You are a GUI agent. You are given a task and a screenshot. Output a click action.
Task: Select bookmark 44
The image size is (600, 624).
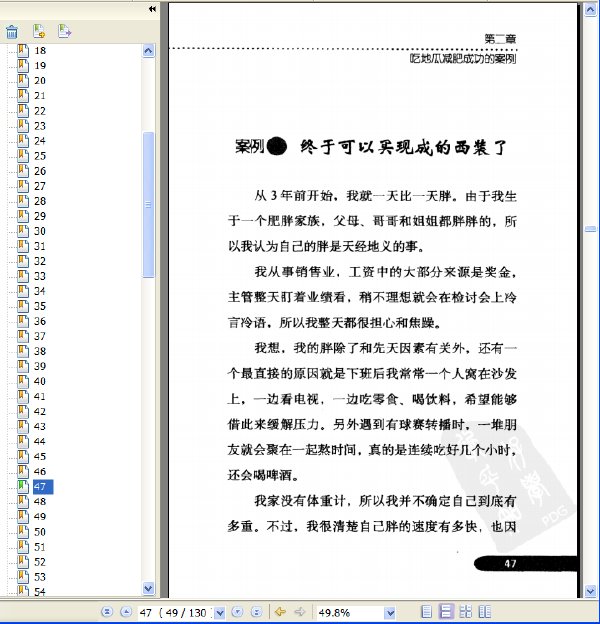click(40, 441)
